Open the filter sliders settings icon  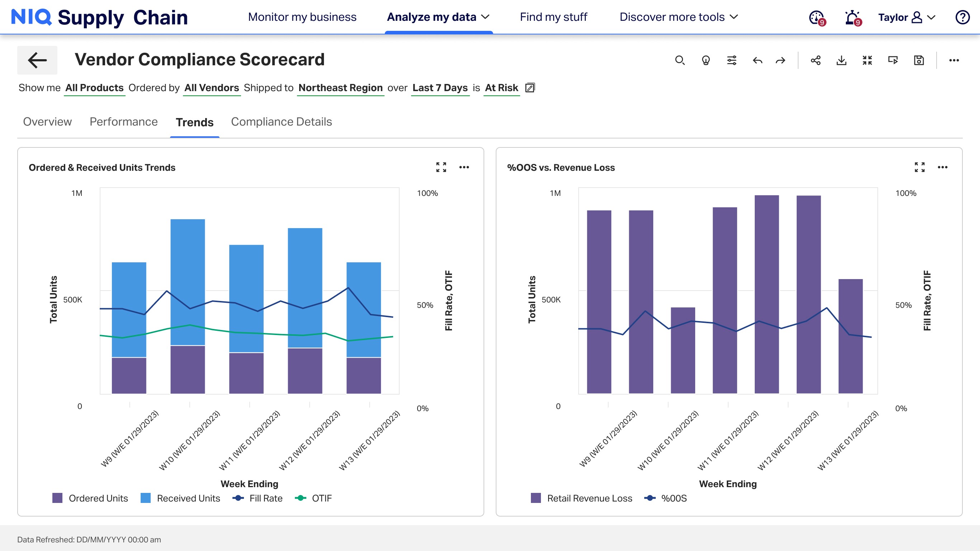(731, 60)
